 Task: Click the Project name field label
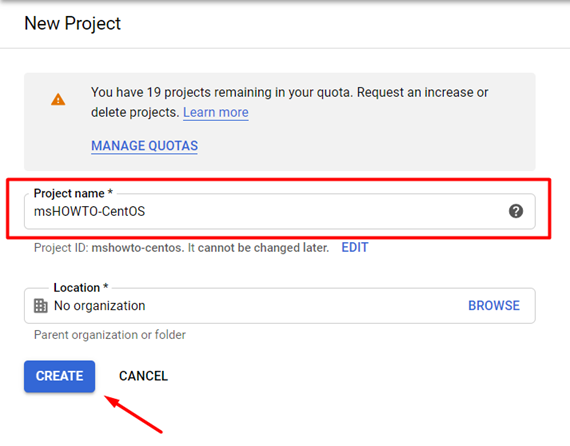(73, 193)
